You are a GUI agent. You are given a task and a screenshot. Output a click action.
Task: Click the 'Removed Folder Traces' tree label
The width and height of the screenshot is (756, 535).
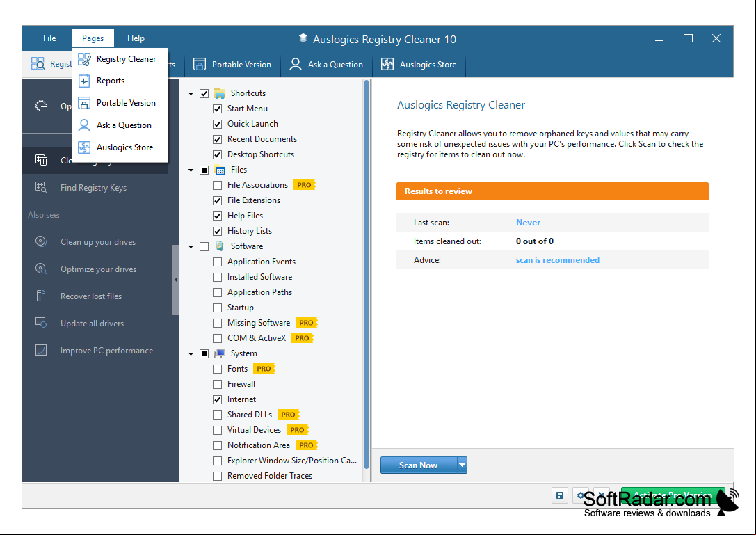pos(270,476)
